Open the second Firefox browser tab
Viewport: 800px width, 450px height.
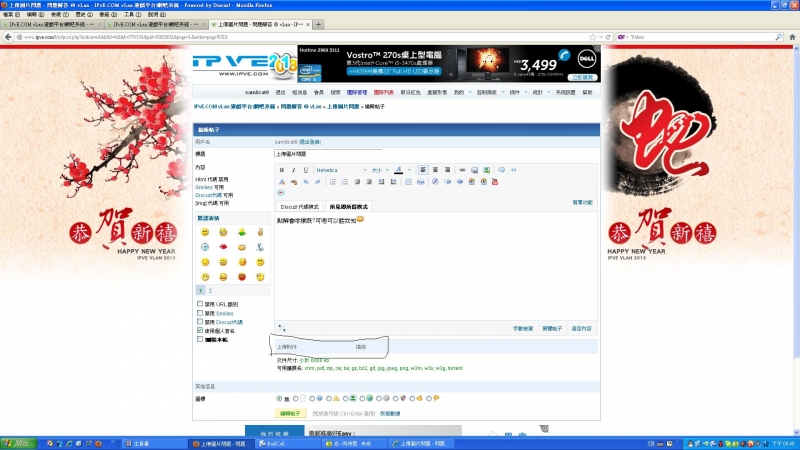[x=157, y=24]
